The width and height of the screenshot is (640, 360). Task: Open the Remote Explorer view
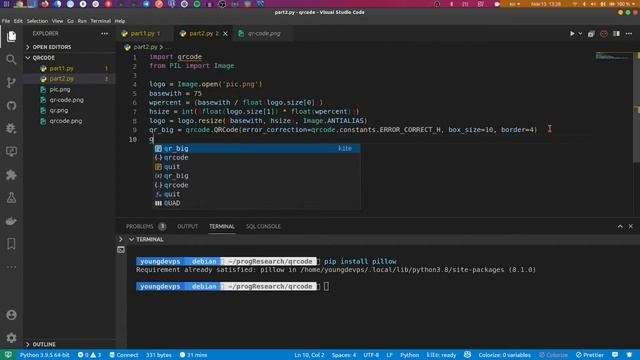11,152
